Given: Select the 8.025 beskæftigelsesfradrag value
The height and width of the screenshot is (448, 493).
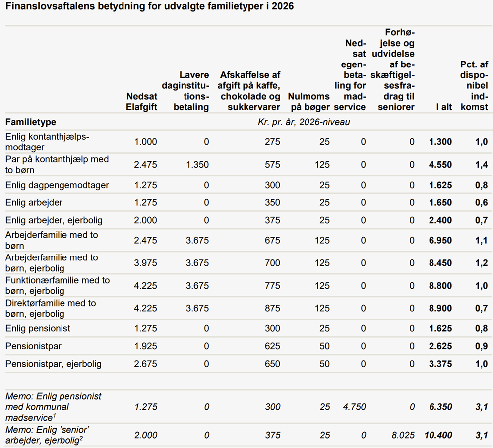Looking at the screenshot, I should [402, 435].
